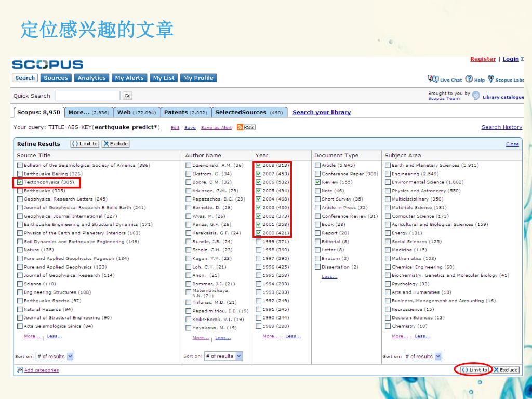
Task: Check Earth and Planetary Sciences checkbox
Action: coord(388,165)
